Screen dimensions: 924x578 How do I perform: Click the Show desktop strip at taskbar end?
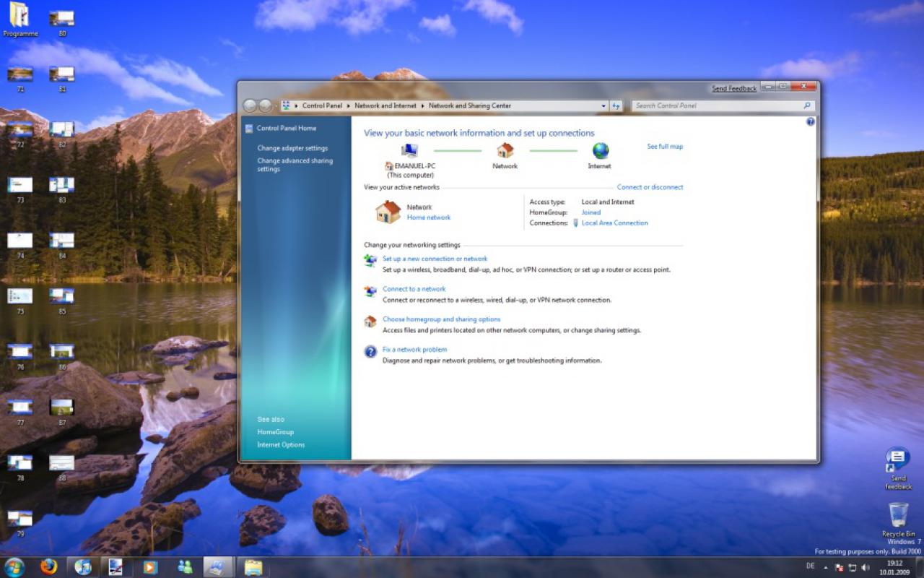919,567
